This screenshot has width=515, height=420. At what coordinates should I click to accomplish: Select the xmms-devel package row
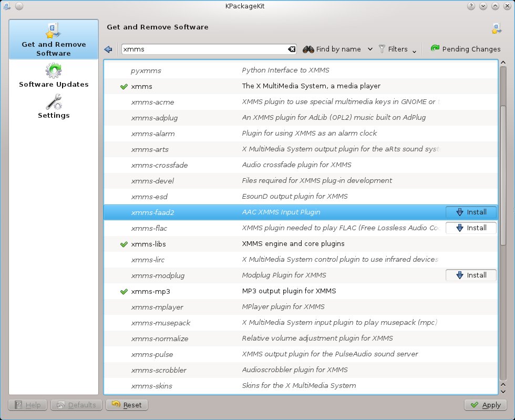coord(301,181)
